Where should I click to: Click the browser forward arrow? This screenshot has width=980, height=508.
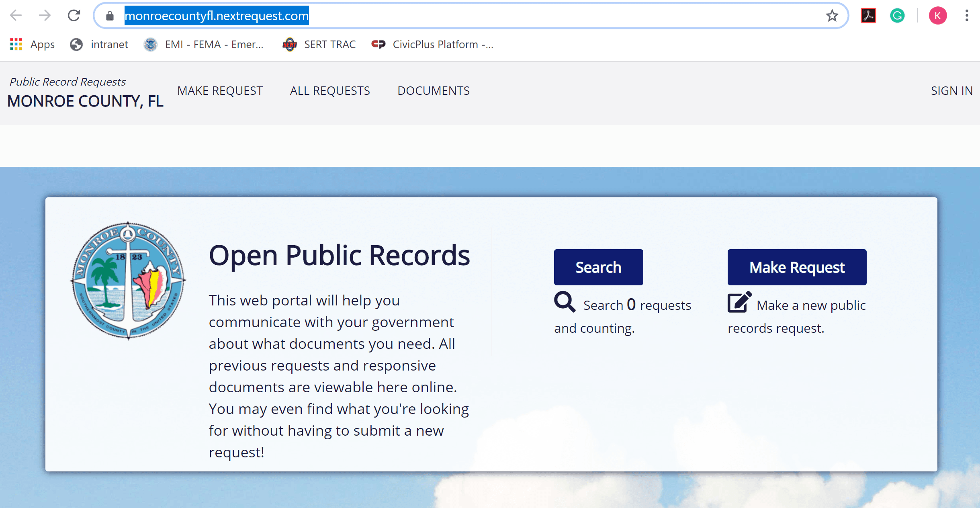[44, 16]
